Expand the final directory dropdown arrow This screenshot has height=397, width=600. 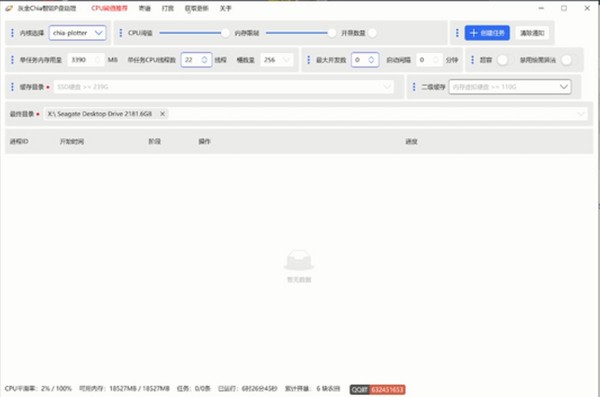(x=580, y=114)
